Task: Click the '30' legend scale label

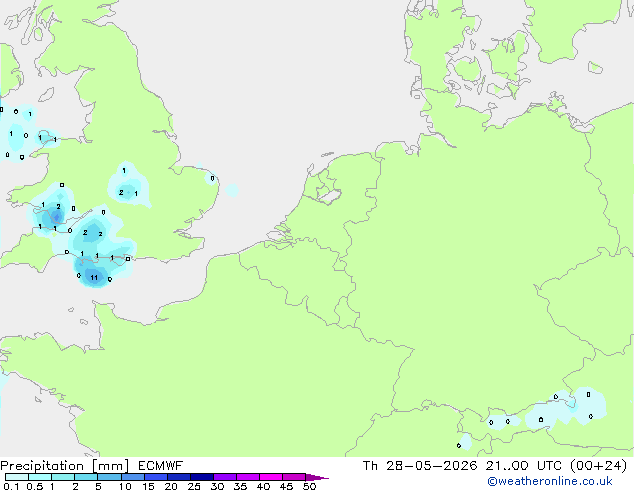Action: point(217,486)
